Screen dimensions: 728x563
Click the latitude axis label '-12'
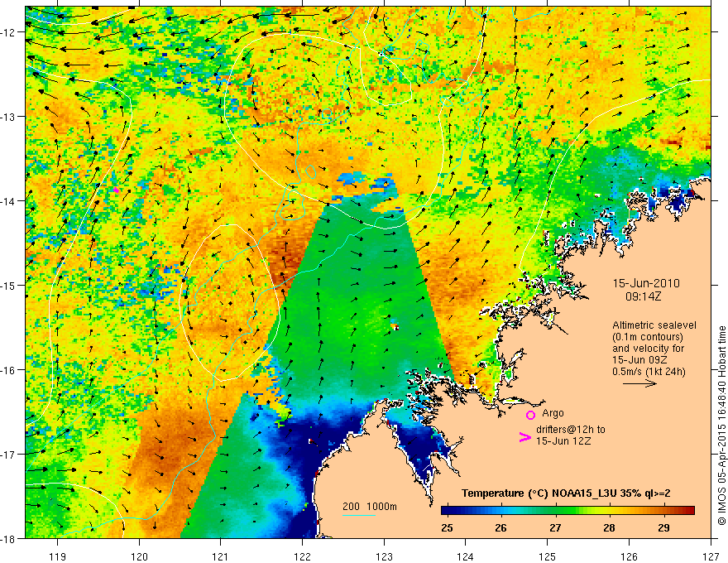coord(9,32)
